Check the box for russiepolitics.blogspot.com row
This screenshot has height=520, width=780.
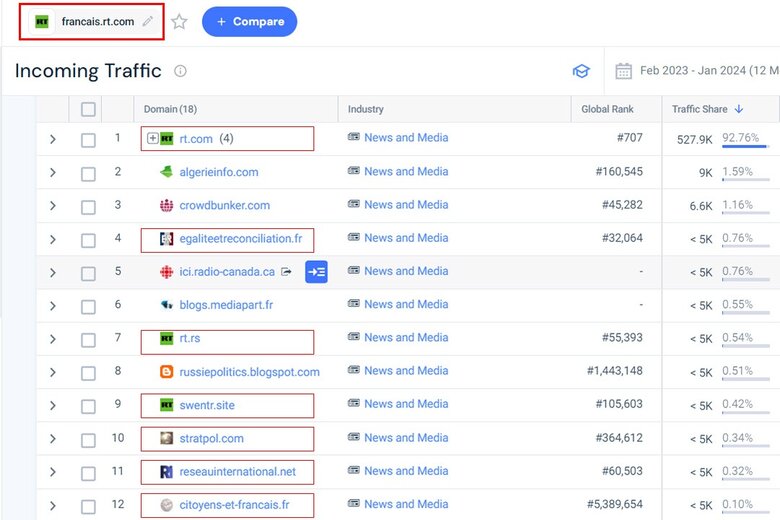point(88,373)
